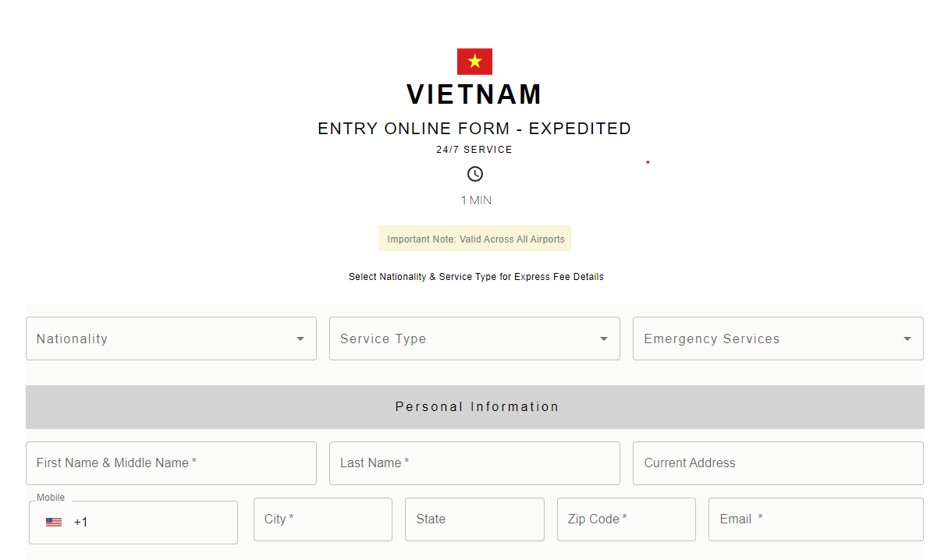948x560 pixels.
Task: Click into the Last Name field
Action: tap(474, 463)
